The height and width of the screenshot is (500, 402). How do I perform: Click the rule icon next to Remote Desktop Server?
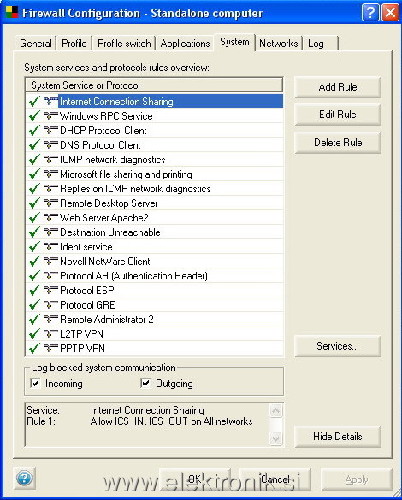[51, 203]
